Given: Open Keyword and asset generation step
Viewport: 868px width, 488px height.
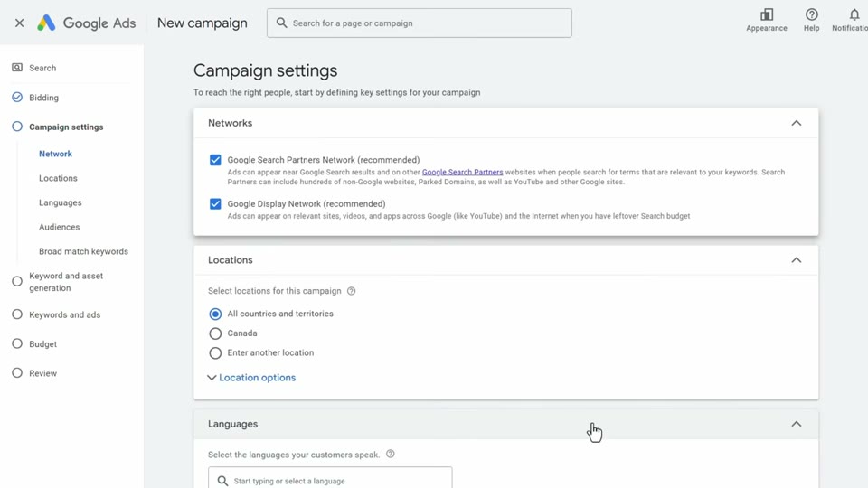Looking at the screenshot, I should (66, 282).
